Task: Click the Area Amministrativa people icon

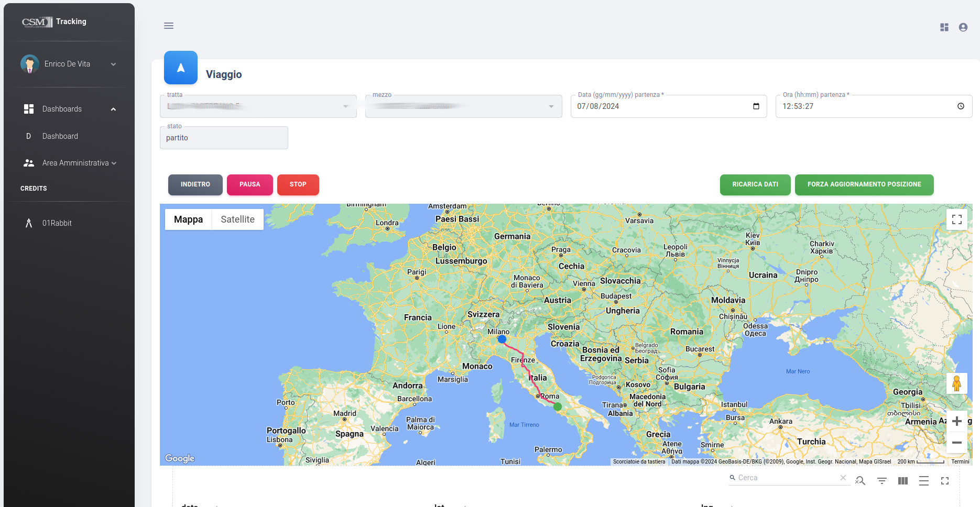Action: (29, 163)
